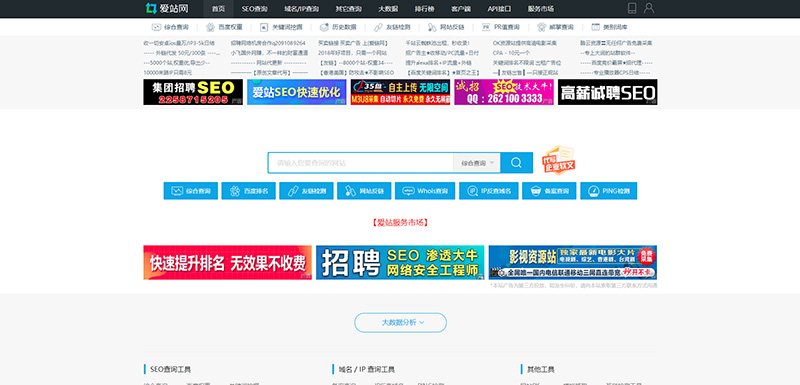
Task: Expand the 大数据分析 section
Action: click(401, 322)
